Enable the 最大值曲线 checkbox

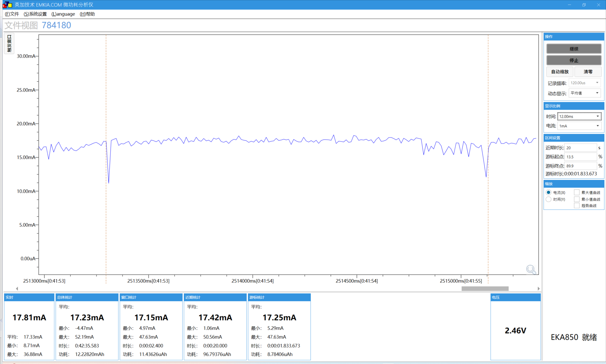click(577, 193)
